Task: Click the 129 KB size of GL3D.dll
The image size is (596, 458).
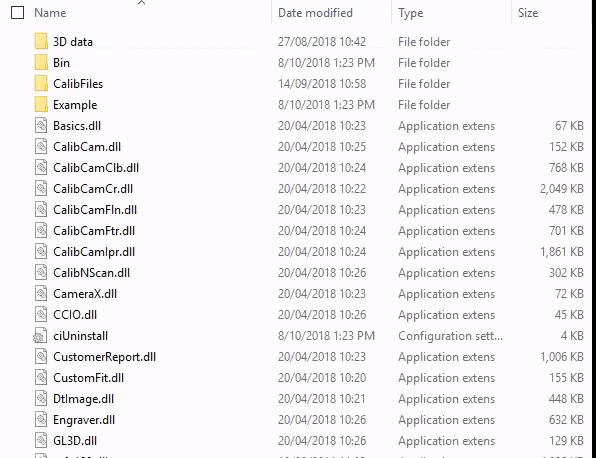Action: (x=566, y=441)
